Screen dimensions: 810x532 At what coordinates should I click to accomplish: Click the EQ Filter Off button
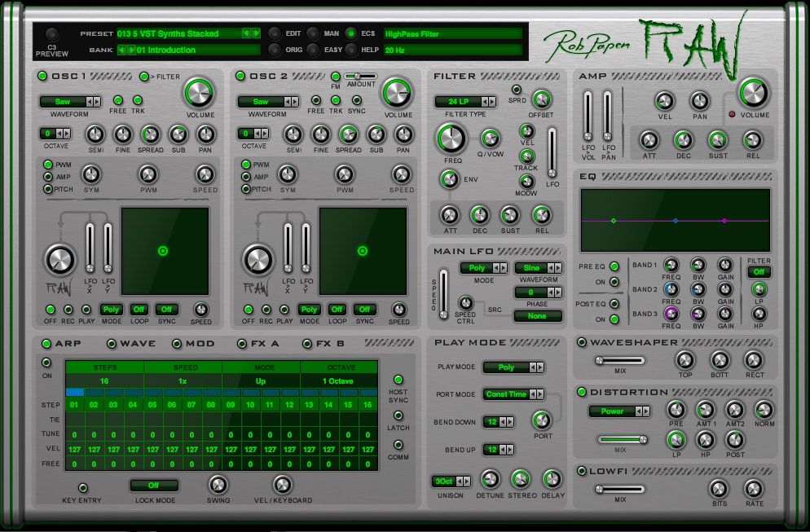759,271
